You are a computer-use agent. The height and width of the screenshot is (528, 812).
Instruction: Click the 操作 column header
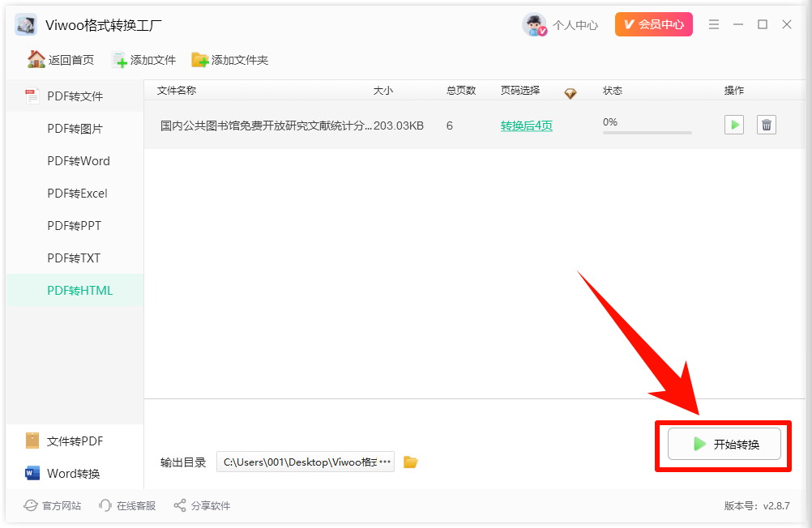pos(734,91)
